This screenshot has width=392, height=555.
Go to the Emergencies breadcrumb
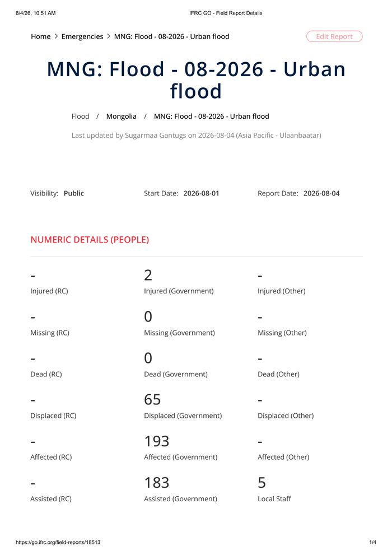pyautogui.click(x=82, y=36)
